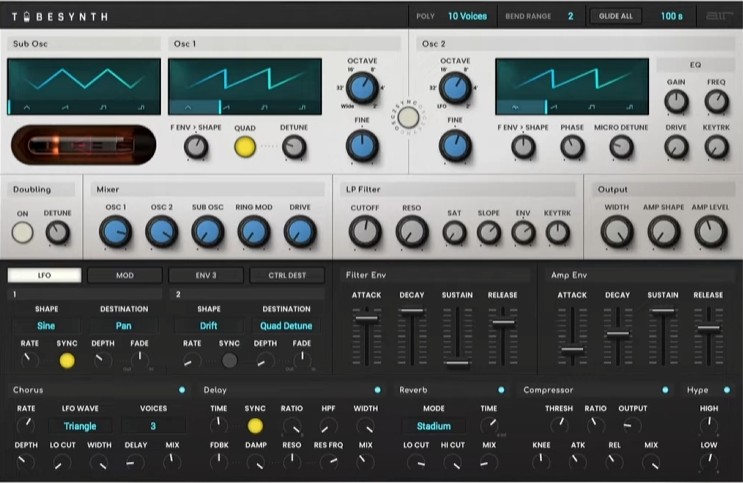
Task: Click the Delay FDBK knob
Action: 218,461
